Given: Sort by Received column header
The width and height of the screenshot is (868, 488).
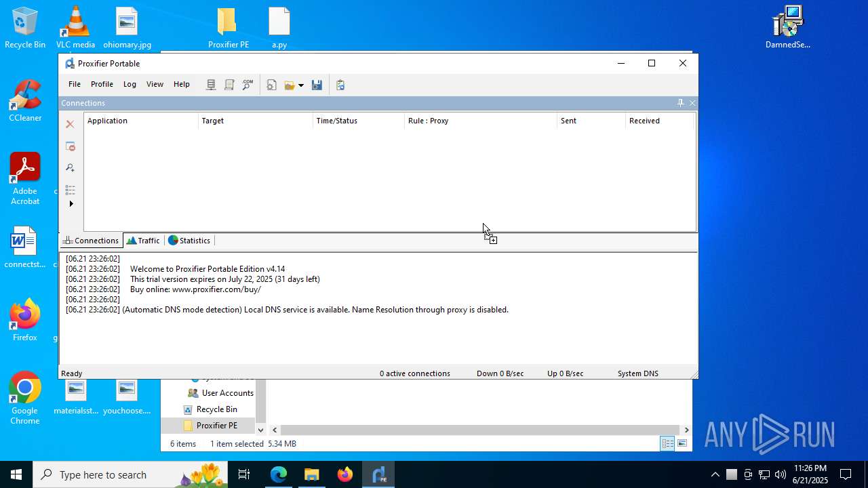Looking at the screenshot, I should (x=660, y=121).
